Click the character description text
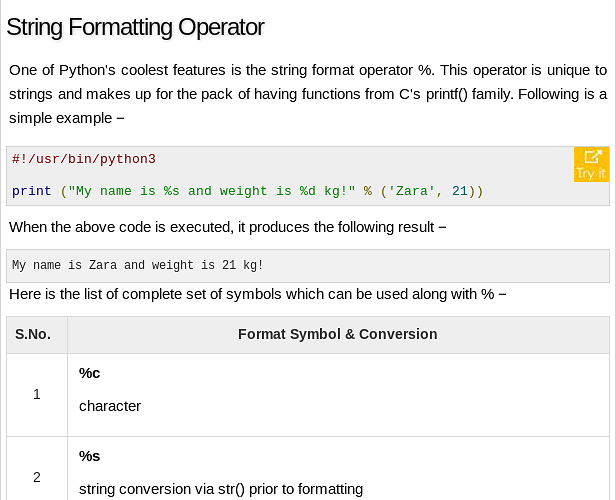The height and width of the screenshot is (500, 616). tap(110, 406)
